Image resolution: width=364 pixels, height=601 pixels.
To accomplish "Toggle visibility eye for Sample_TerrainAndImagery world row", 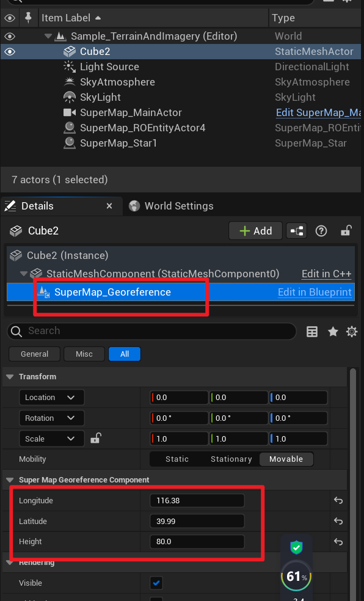I will coord(10,37).
